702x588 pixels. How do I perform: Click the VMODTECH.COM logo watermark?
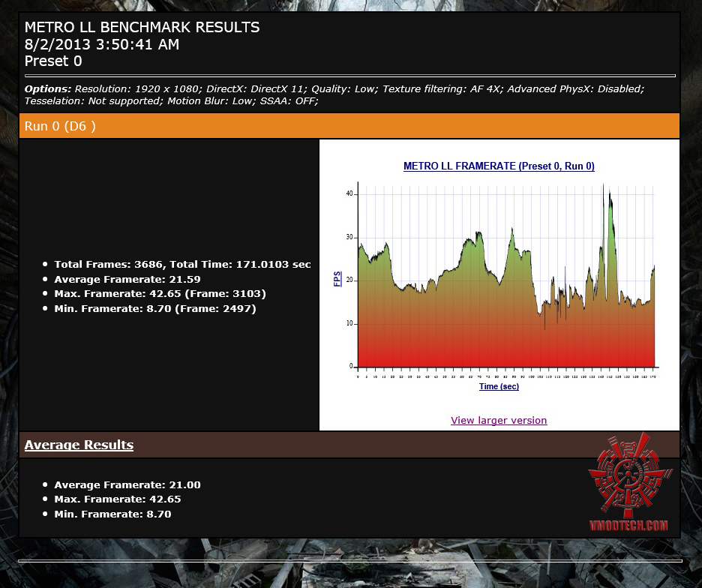pyautogui.click(x=629, y=482)
